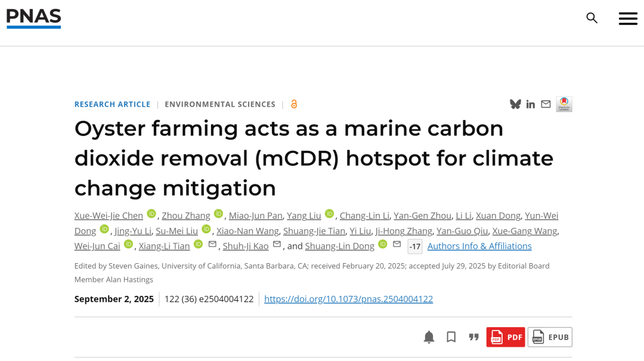Viewport: 644px width, 361px height.
Task: Open the RESEARCH ARTICLE category link
Action: coord(113,104)
